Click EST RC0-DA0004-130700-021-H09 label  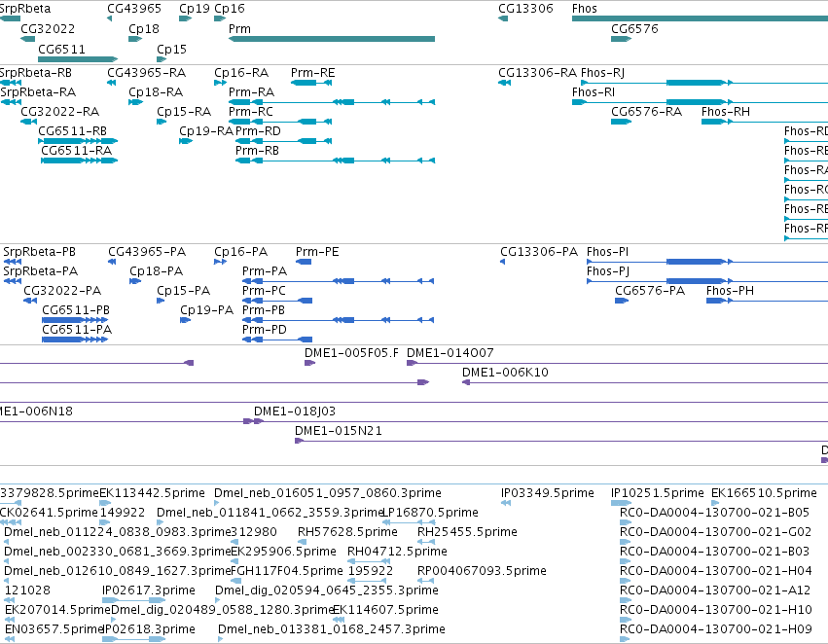715,630
